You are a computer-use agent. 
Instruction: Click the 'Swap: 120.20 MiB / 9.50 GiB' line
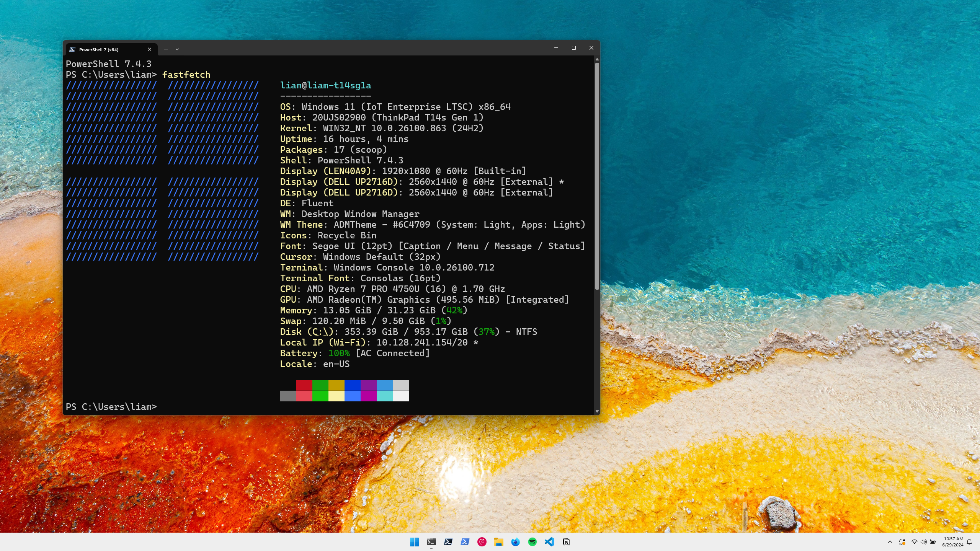(x=366, y=321)
